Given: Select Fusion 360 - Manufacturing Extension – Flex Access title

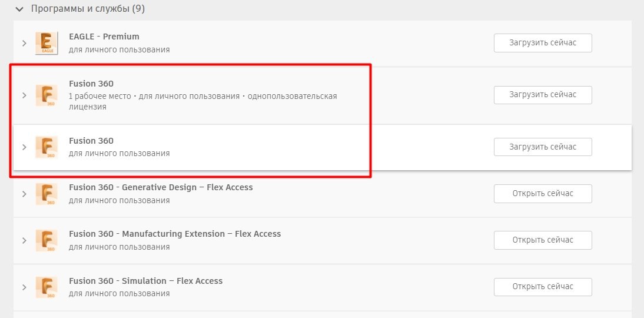Looking at the screenshot, I should tap(175, 234).
